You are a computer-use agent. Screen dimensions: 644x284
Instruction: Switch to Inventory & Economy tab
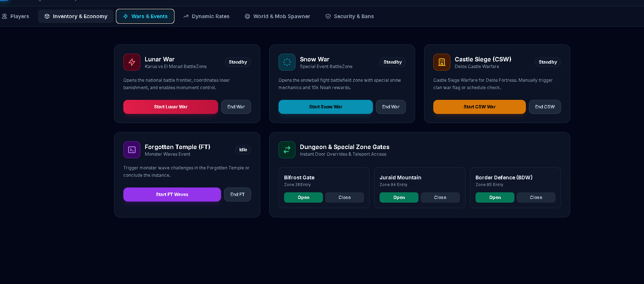(x=76, y=16)
